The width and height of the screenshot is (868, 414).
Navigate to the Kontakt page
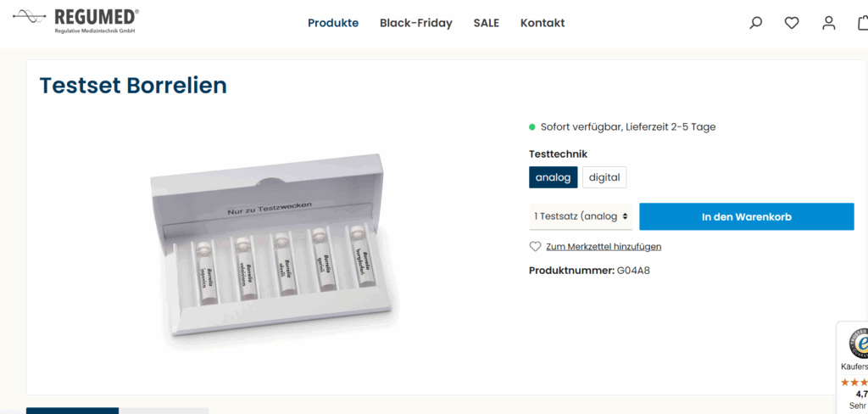[x=542, y=23]
